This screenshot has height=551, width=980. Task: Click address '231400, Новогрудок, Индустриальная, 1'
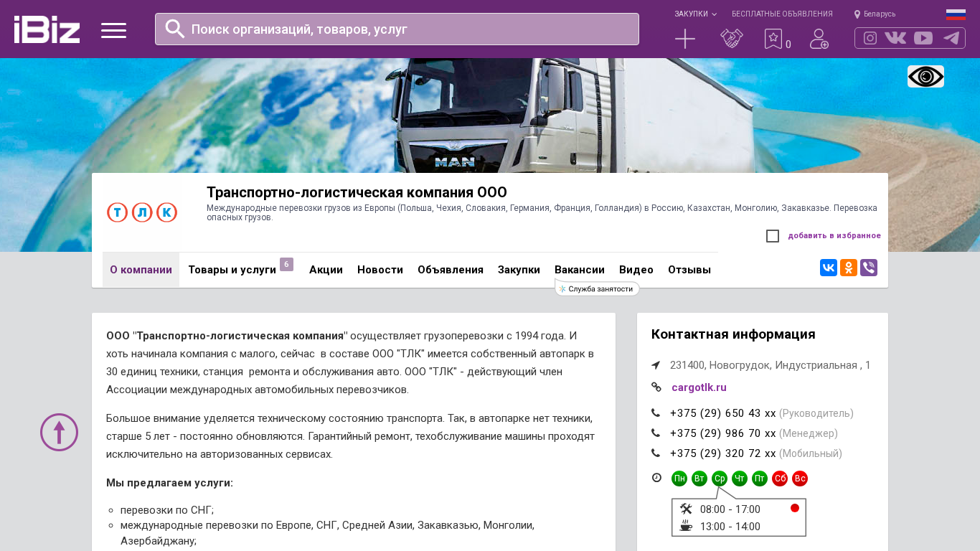(771, 365)
